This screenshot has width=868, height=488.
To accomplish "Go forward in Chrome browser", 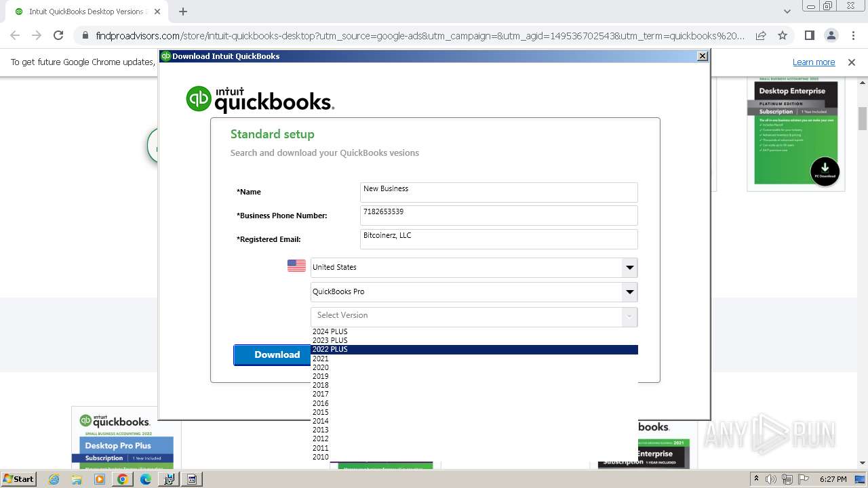I will (x=37, y=35).
